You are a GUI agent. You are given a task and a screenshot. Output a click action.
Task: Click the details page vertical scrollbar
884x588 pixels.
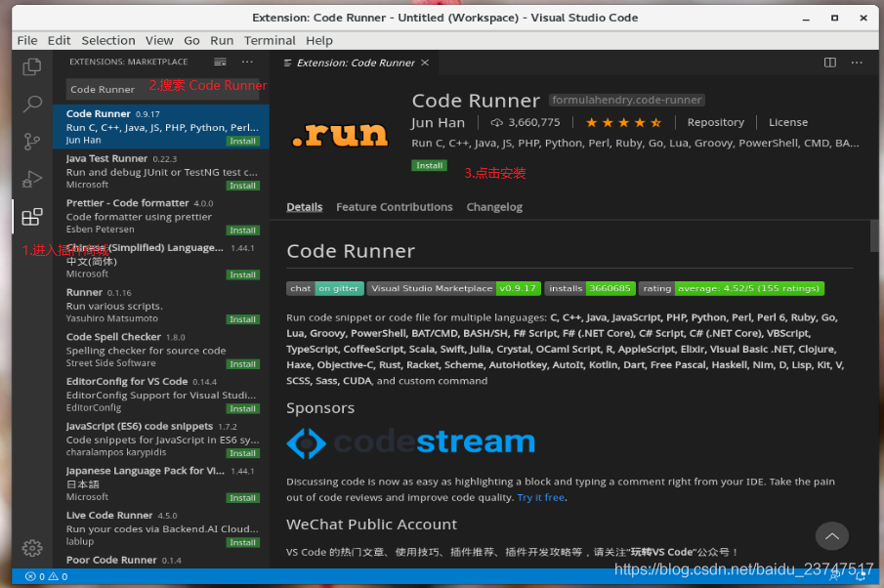[874, 235]
